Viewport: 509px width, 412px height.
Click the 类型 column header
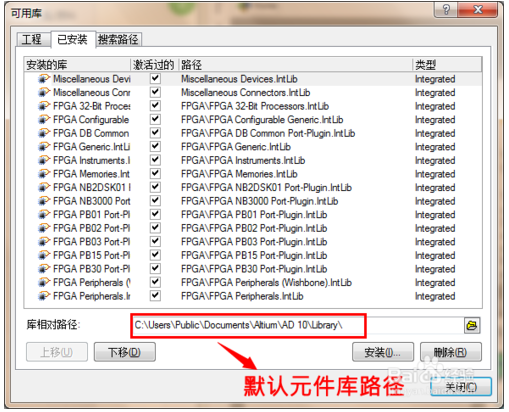click(447, 64)
